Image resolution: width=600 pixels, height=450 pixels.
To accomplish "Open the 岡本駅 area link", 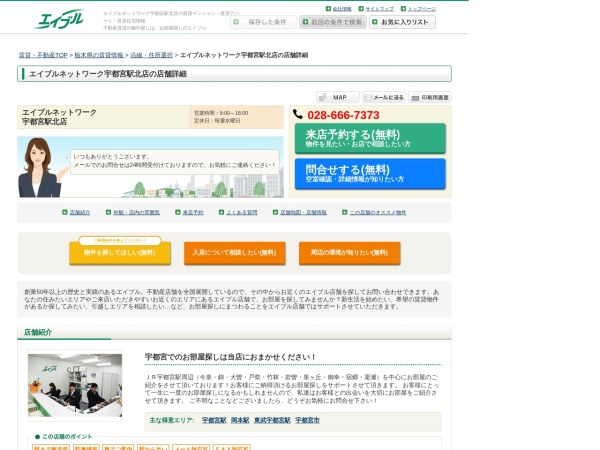I will point(240,420).
